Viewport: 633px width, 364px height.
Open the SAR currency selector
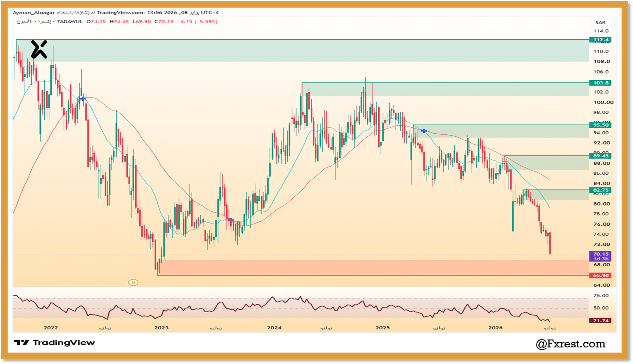pos(601,23)
